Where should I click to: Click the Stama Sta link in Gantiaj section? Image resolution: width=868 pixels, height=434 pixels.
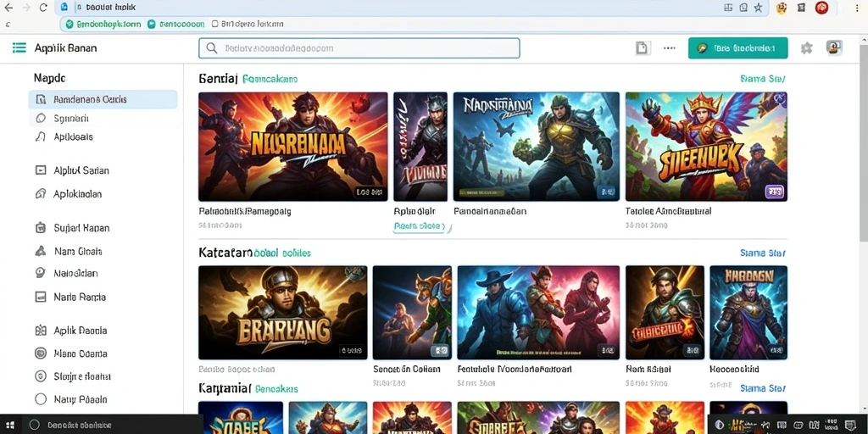[763, 79]
